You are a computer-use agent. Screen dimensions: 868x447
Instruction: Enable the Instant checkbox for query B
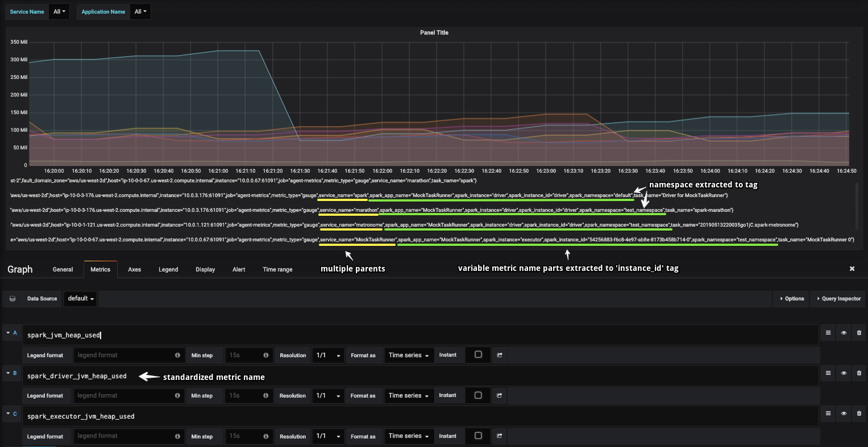(478, 395)
